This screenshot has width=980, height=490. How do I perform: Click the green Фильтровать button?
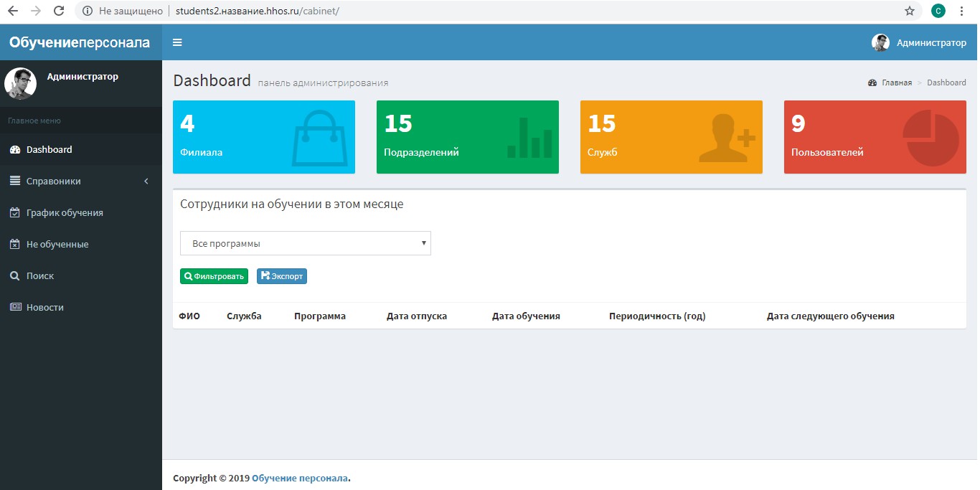click(214, 276)
